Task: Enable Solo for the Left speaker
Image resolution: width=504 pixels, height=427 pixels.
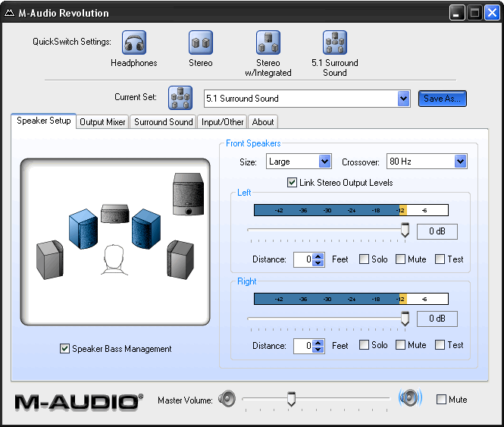Action: pos(364,259)
